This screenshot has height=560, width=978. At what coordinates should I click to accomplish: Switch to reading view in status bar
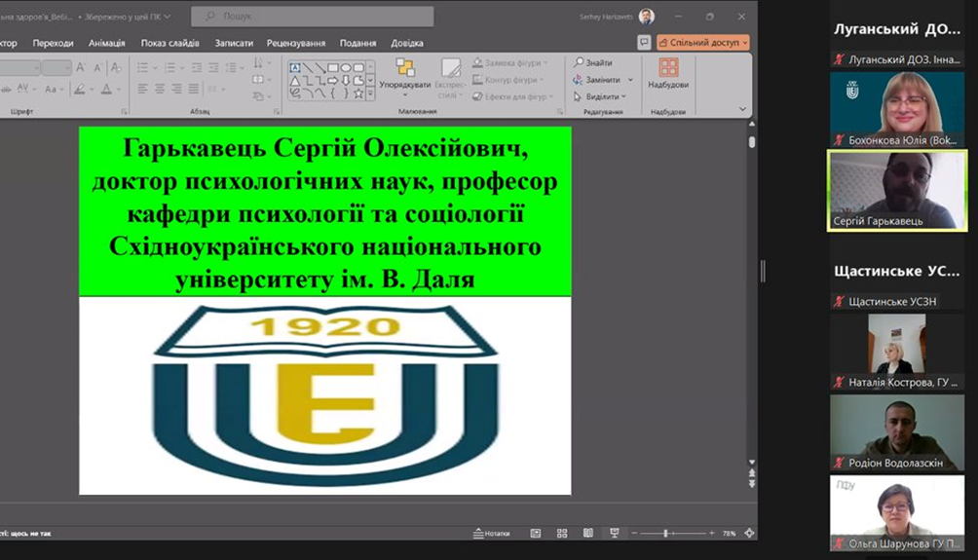click(587, 534)
